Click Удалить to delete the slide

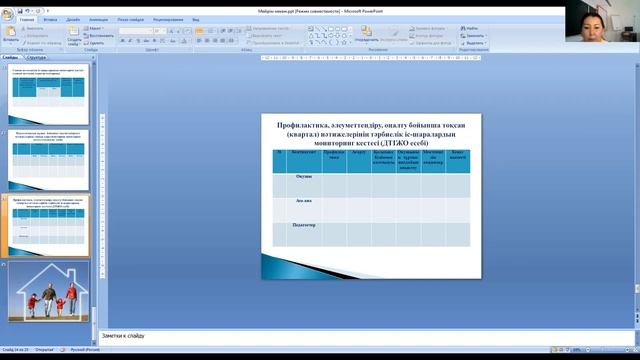point(94,43)
